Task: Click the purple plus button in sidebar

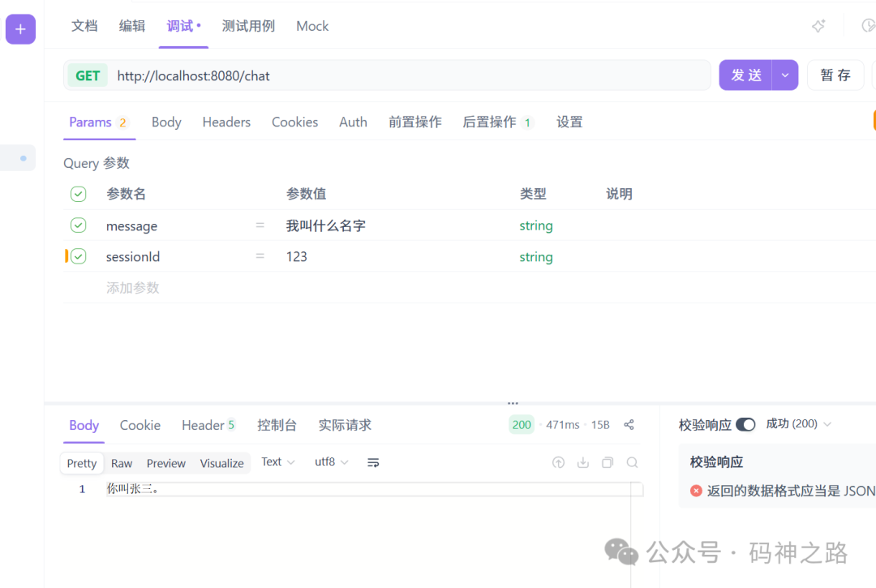Action: (19, 28)
